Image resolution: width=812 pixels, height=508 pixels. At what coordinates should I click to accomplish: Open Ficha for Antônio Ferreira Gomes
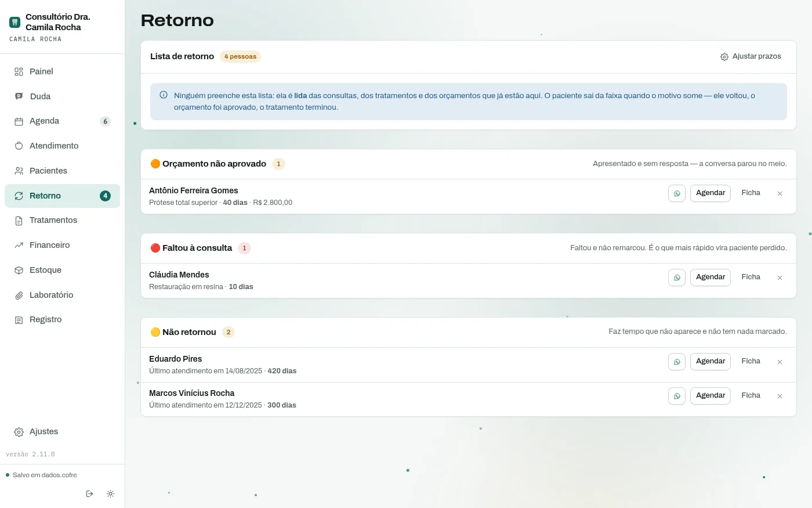click(751, 193)
